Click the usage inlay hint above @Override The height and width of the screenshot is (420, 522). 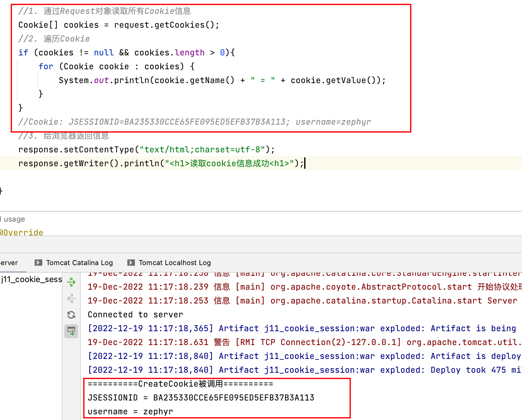coord(13,219)
